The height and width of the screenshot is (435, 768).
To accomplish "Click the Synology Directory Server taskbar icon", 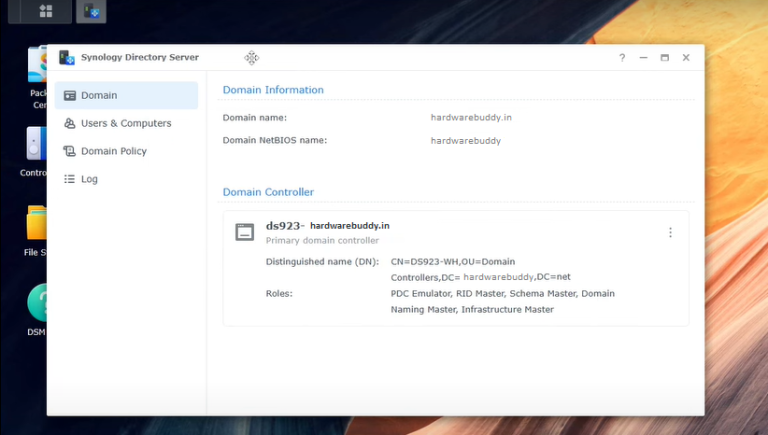I will tap(91, 11).
